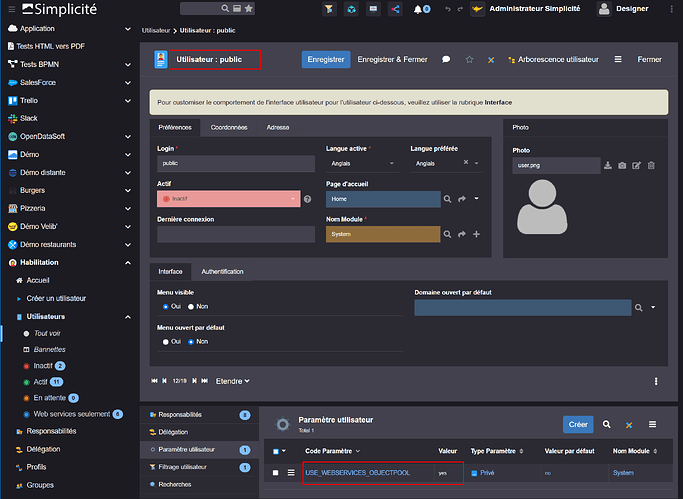Open the form hamburger menu next to Fermer
683x499 pixels.
coord(618,59)
